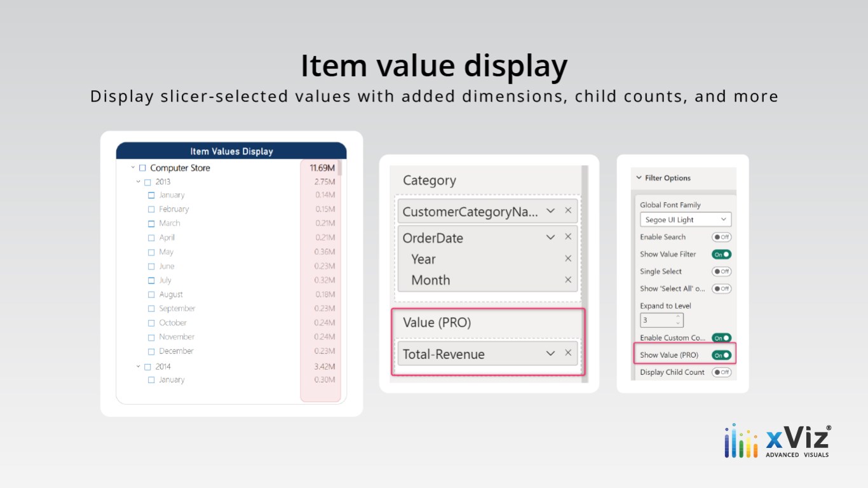The image size is (868, 488).
Task: Open the CustomerCategoryName field chevron menu
Action: pyautogui.click(x=550, y=210)
